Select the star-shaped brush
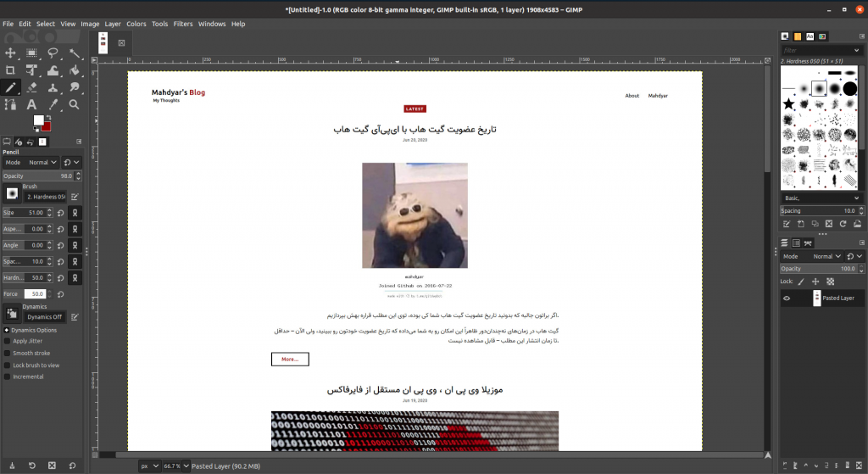 tap(789, 103)
